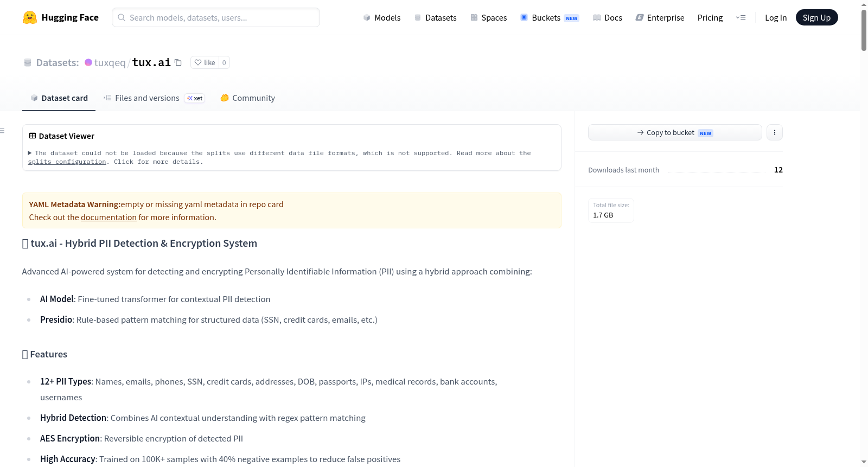This screenshot has width=868, height=467.
Task: Click the 'AES Encryption' bullet text
Action: click(142, 439)
